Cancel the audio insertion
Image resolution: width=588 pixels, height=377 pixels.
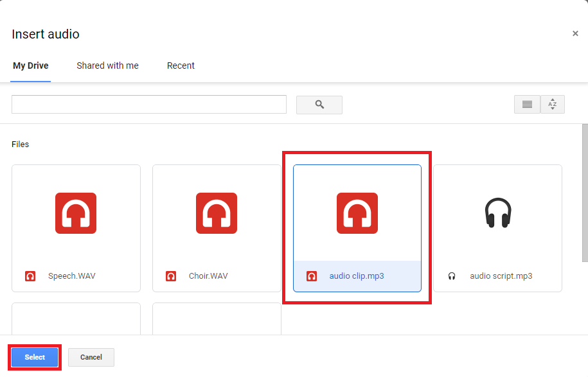[91, 357]
